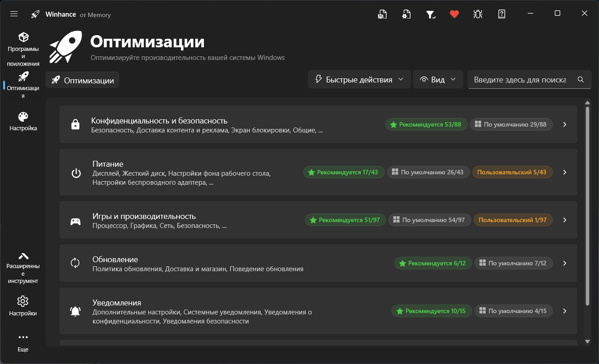599x364 pixels.
Task: Click the Обновление card title
Action: 115,259
